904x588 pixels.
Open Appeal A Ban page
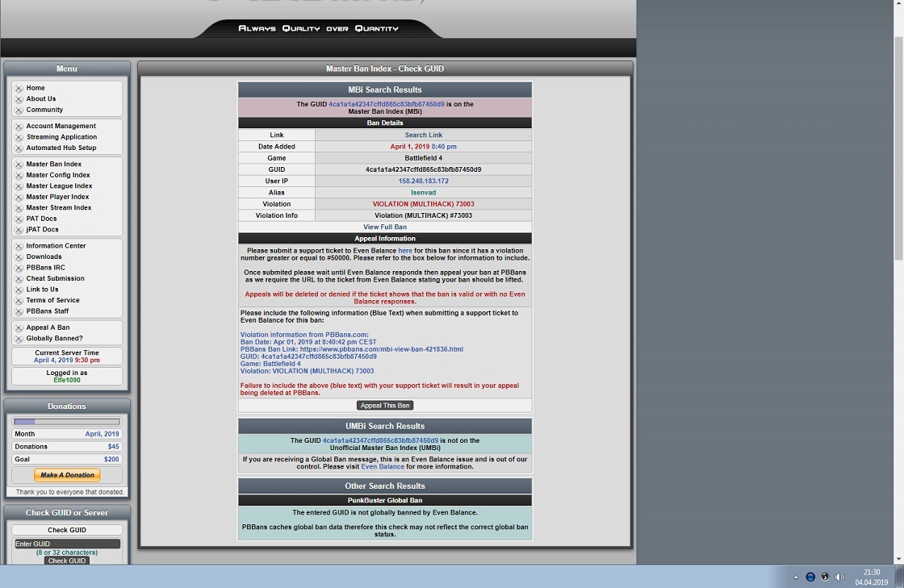(48, 327)
